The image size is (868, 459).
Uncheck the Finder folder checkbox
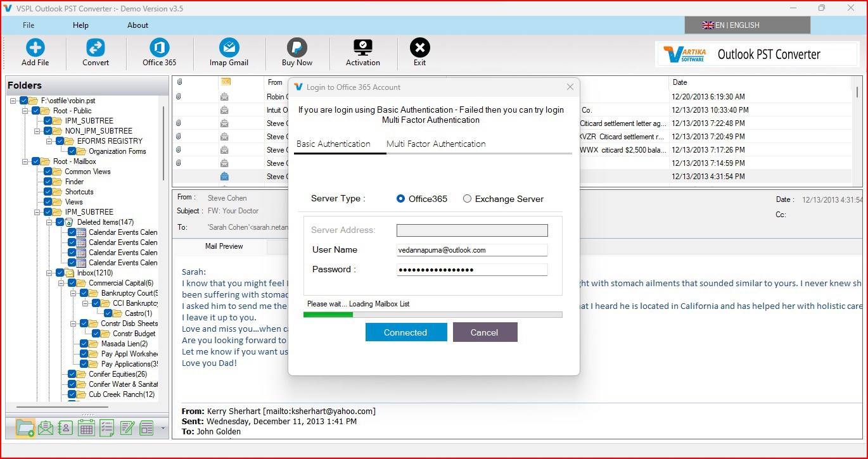tap(48, 182)
